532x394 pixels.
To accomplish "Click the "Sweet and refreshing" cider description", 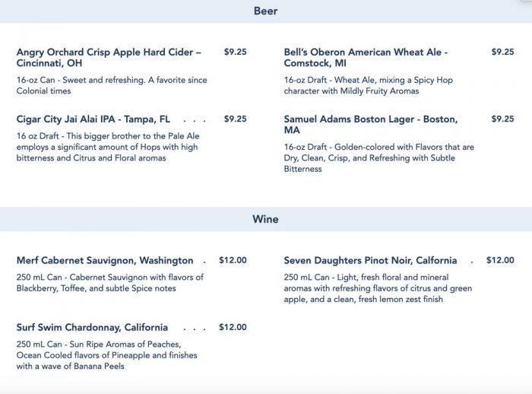I will coord(112,85).
